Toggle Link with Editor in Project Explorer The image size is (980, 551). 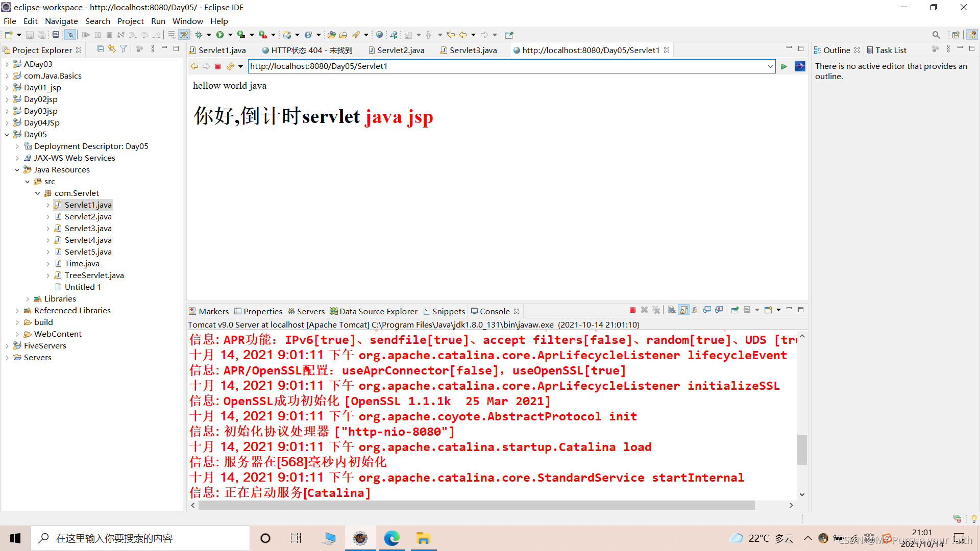(112, 49)
